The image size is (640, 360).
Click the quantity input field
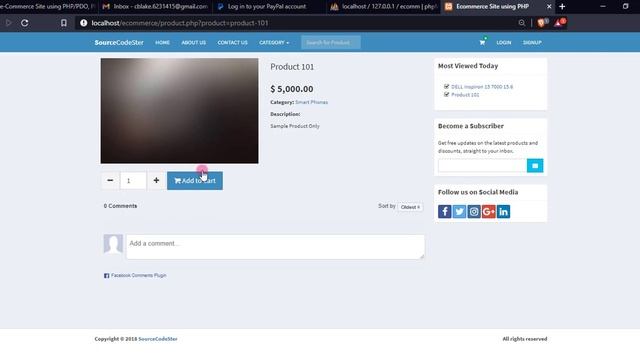tap(133, 180)
